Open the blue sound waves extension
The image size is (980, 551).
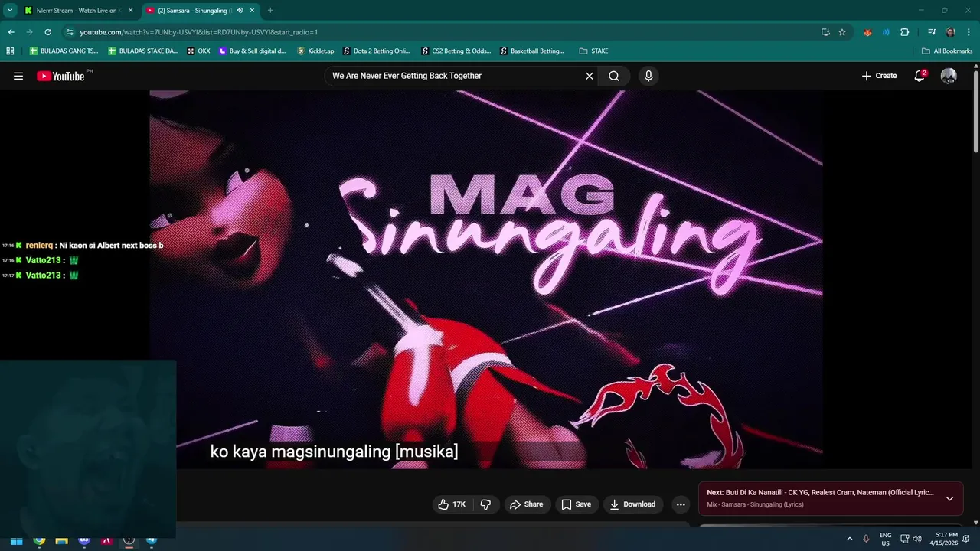tap(886, 32)
